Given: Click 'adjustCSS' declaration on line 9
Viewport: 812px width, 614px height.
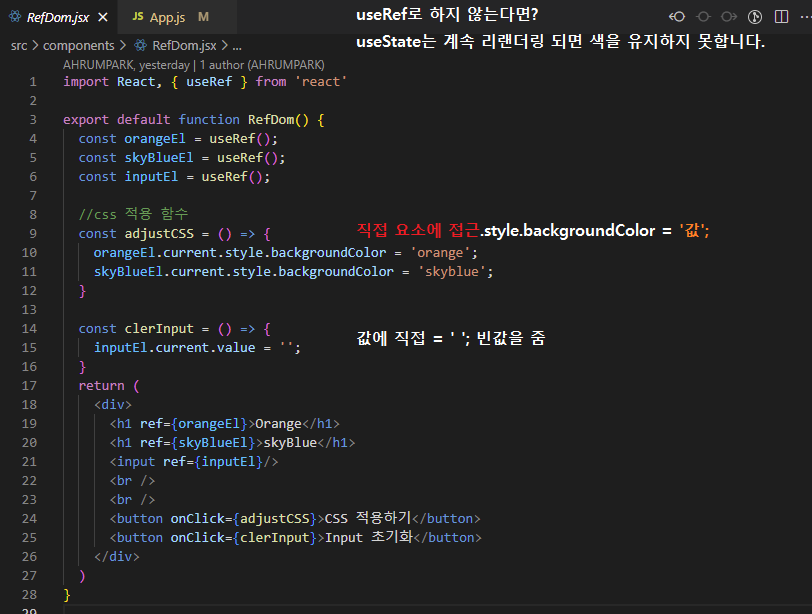Looking at the screenshot, I should point(158,234).
